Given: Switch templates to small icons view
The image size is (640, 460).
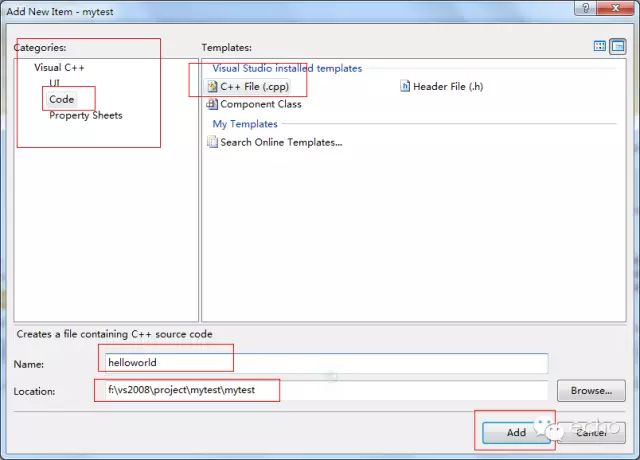Looking at the screenshot, I should [x=618, y=47].
